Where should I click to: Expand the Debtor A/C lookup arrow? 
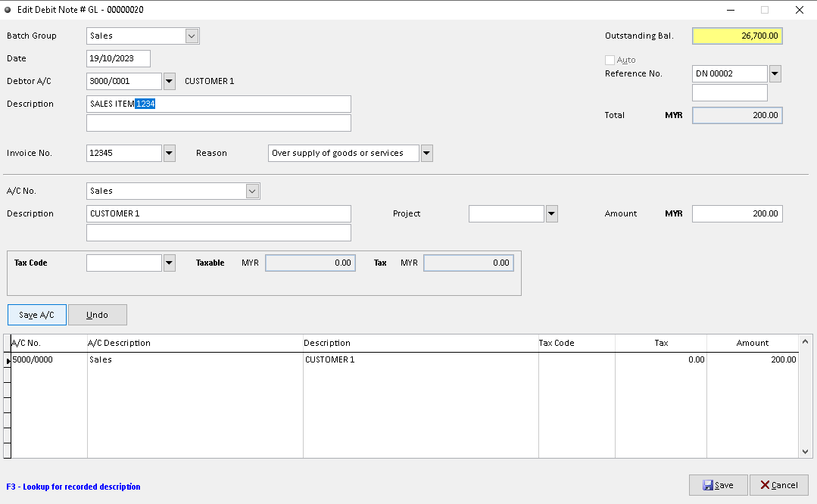(170, 81)
